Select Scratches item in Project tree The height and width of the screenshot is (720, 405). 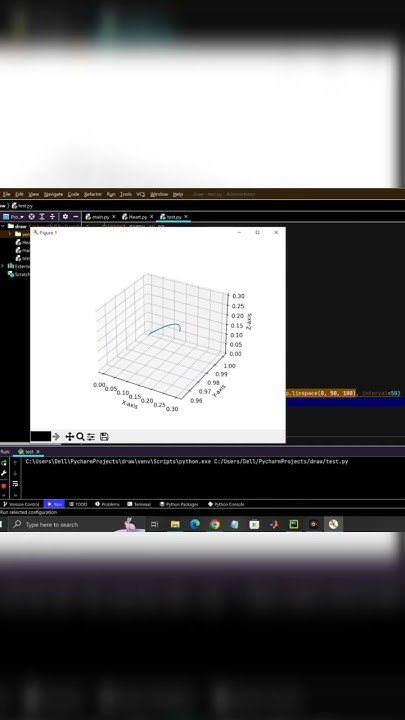click(x=19, y=274)
